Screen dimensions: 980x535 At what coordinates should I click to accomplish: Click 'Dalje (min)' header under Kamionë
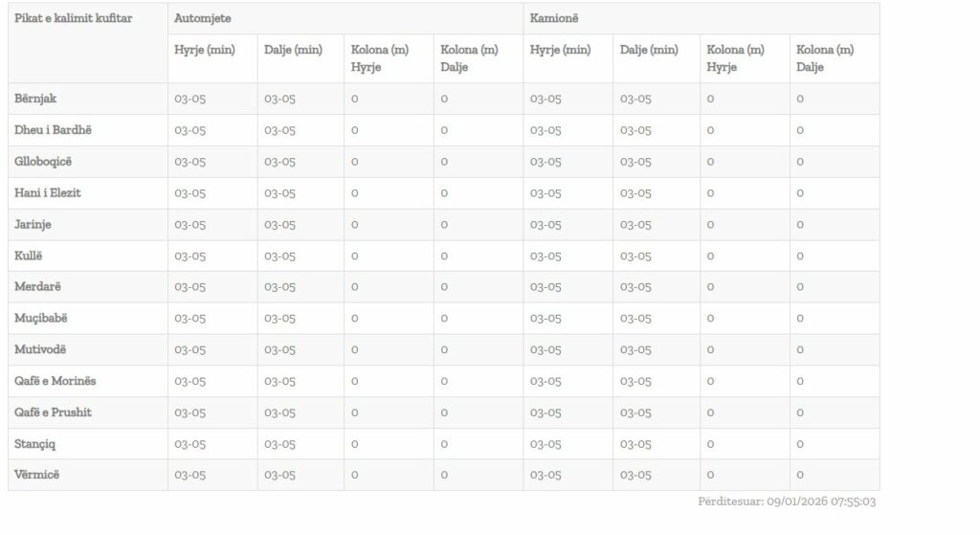(649, 50)
